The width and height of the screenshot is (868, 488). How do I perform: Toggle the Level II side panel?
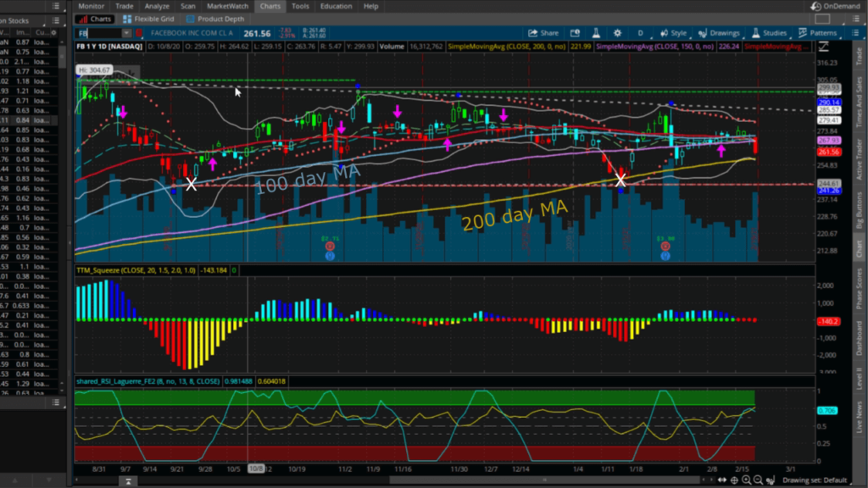pyautogui.click(x=860, y=378)
